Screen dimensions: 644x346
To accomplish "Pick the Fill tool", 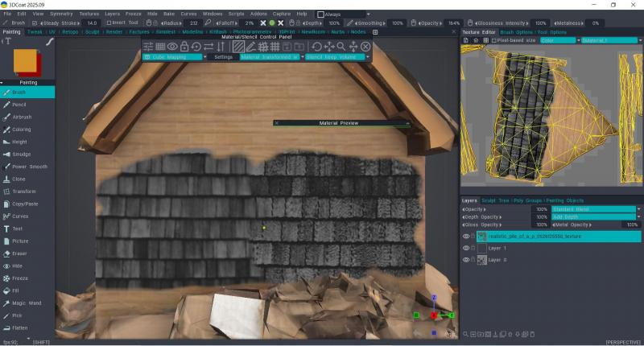I will pos(16,290).
